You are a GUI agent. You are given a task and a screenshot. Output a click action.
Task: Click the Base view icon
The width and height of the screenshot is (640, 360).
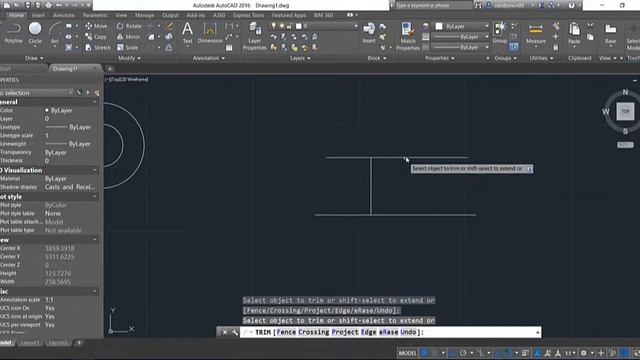[610, 33]
